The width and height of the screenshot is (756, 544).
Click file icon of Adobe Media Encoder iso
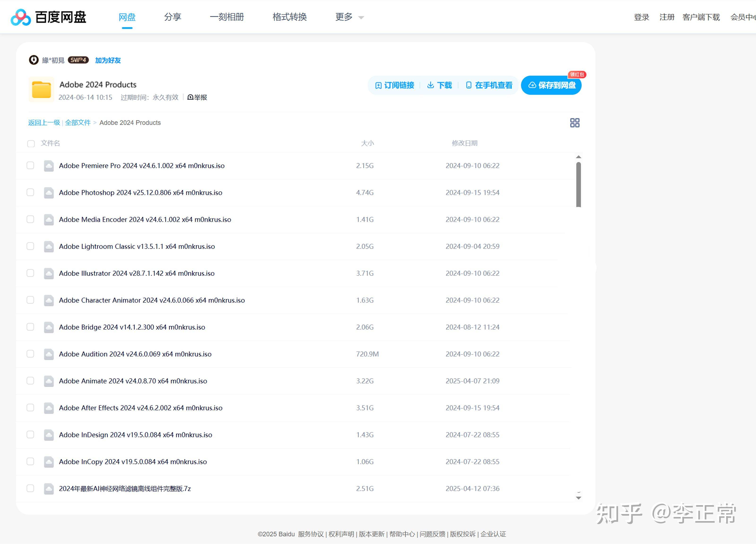(x=49, y=220)
